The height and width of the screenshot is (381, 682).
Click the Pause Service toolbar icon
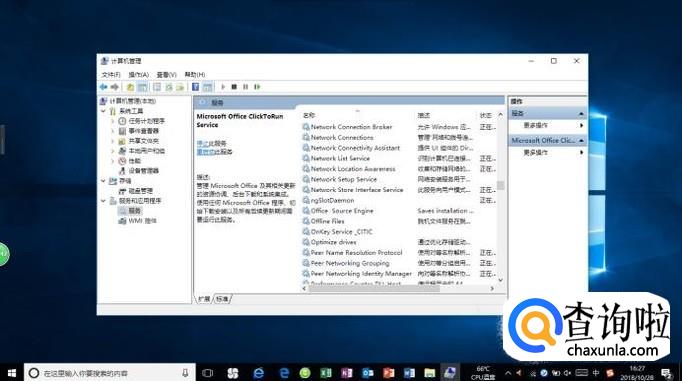tap(245, 87)
